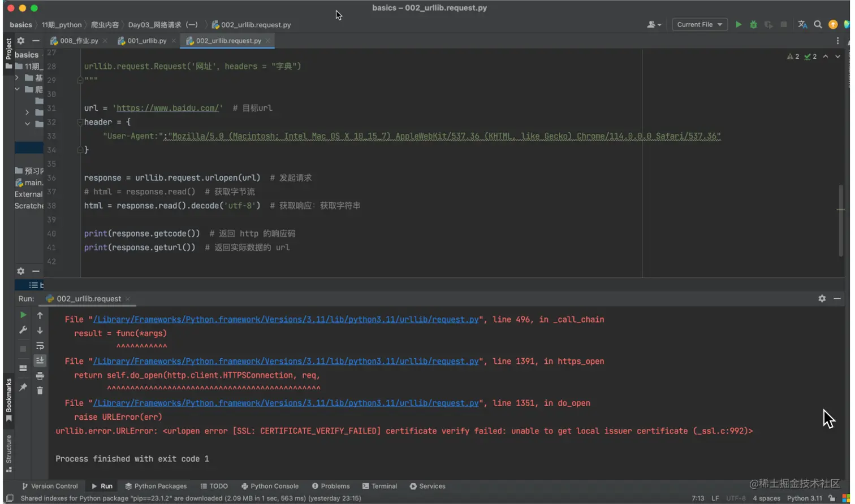
Task: Click the print output icon in Run panel
Action: point(40,376)
